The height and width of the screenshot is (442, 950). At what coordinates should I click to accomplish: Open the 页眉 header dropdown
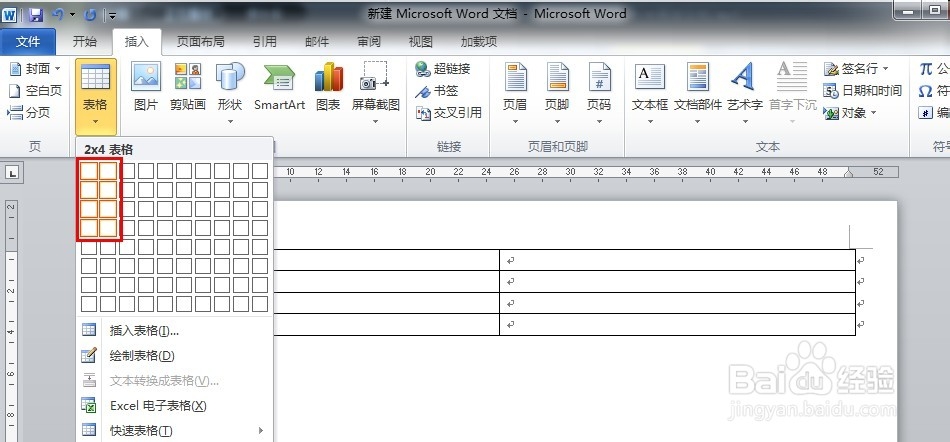[x=515, y=94]
